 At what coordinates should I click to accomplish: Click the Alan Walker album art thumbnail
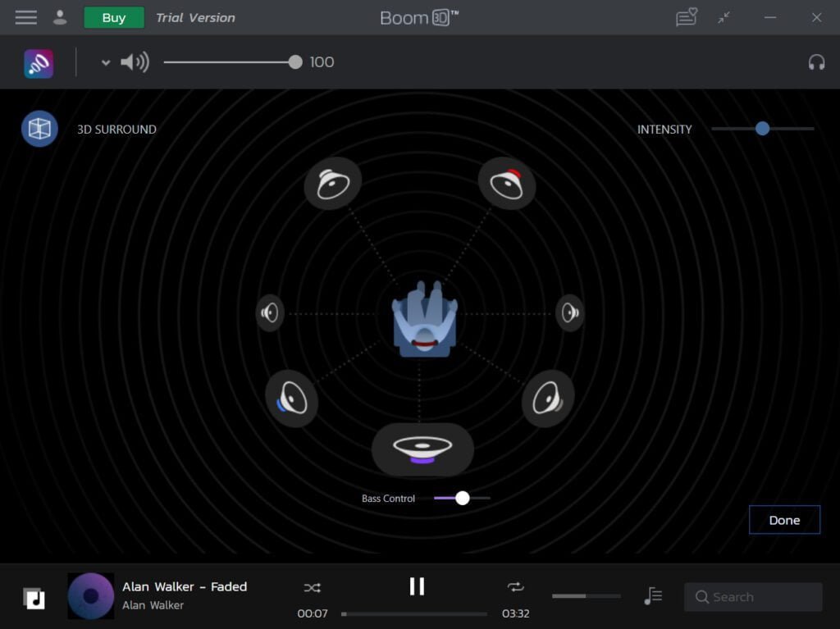coord(90,595)
